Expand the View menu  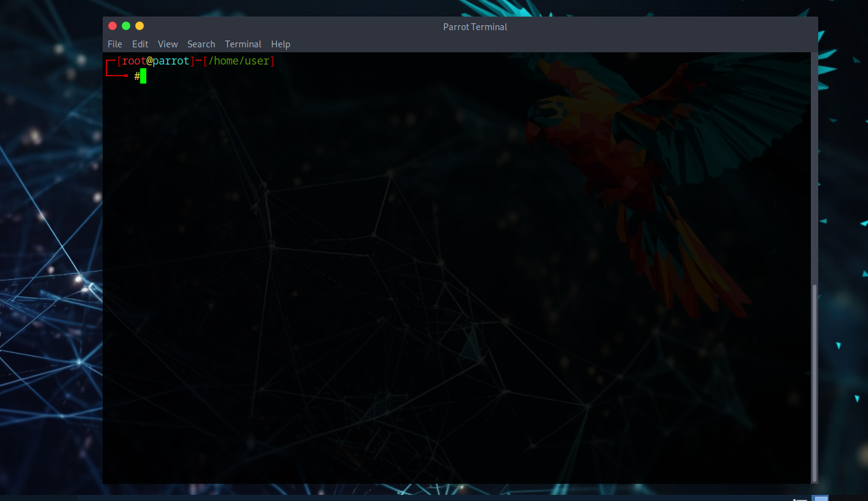[167, 44]
